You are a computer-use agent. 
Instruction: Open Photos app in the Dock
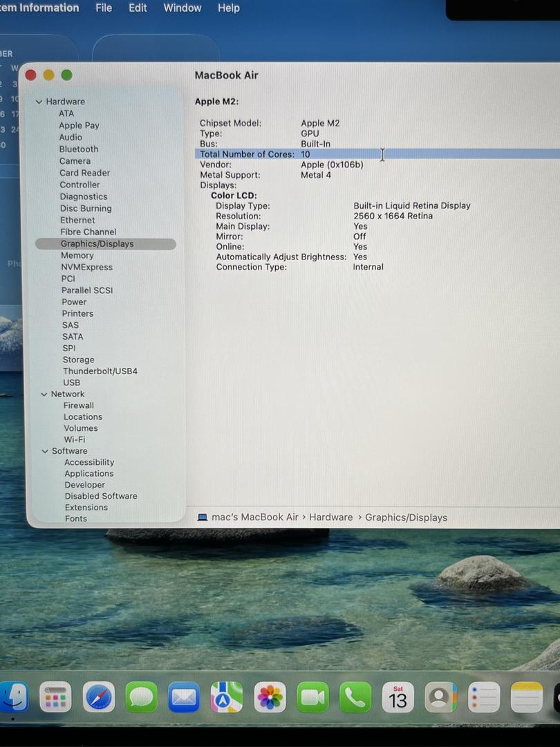[270, 697]
